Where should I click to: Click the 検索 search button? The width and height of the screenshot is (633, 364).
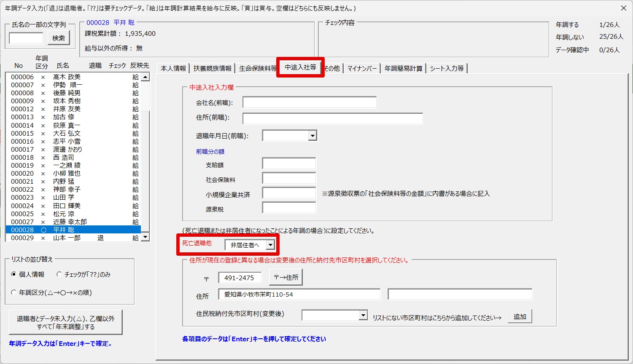coord(59,38)
